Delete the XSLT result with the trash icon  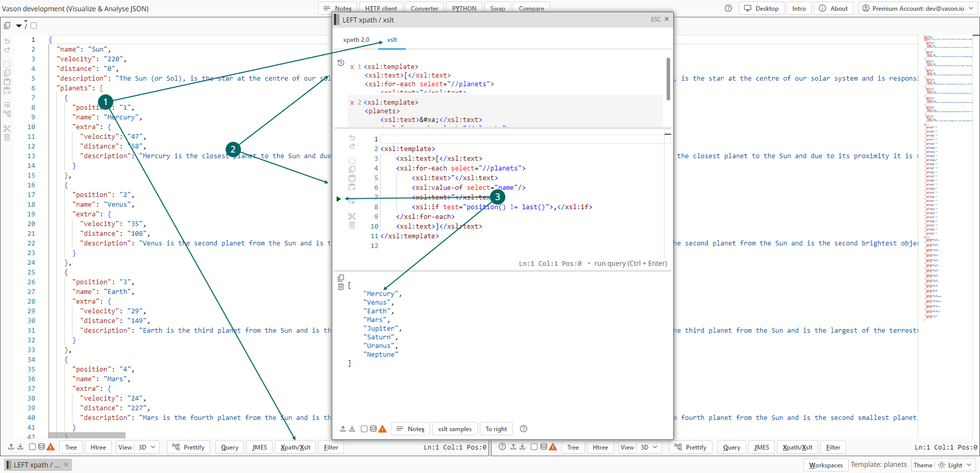tap(341, 287)
